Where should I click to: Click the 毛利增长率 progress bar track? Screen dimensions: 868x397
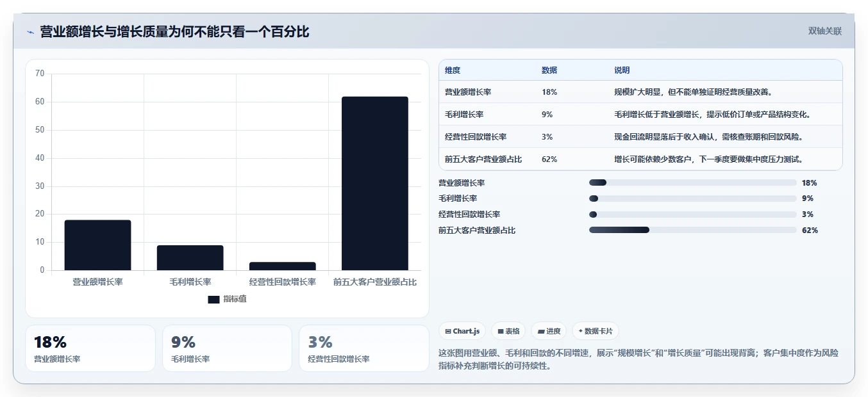point(692,199)
